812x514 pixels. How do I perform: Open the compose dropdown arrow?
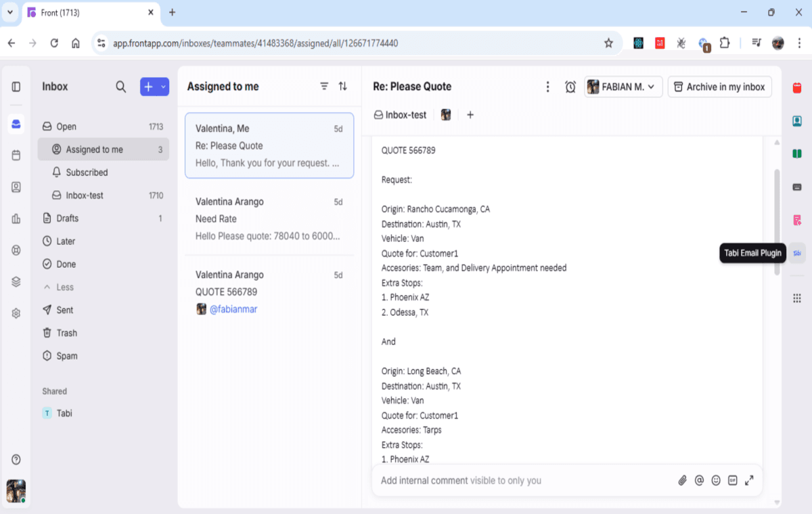(163, 87)
